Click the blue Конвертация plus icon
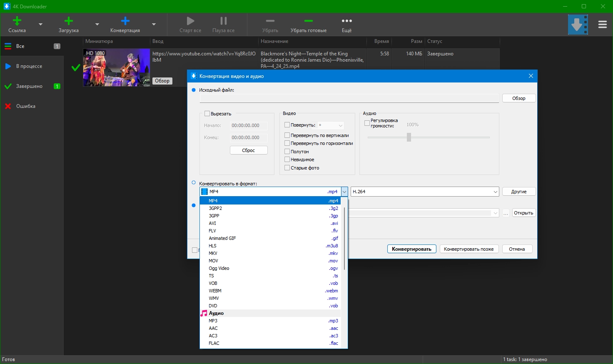 point(125,21)
